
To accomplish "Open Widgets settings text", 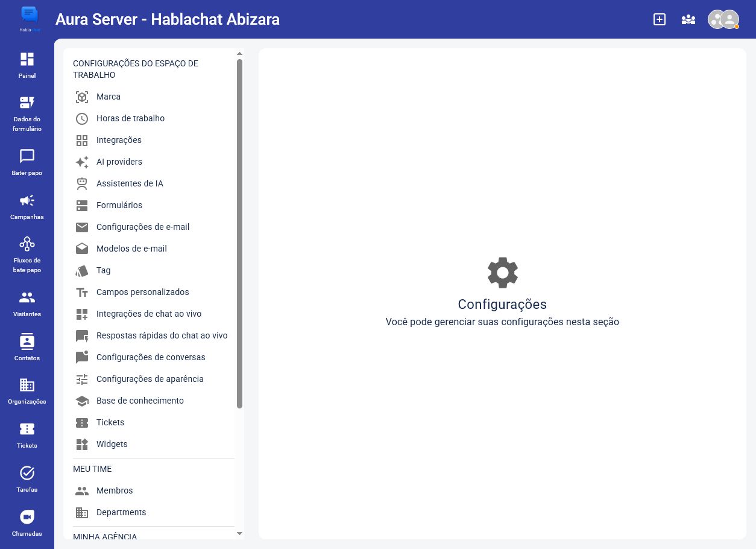I will (x=112, y=444).
